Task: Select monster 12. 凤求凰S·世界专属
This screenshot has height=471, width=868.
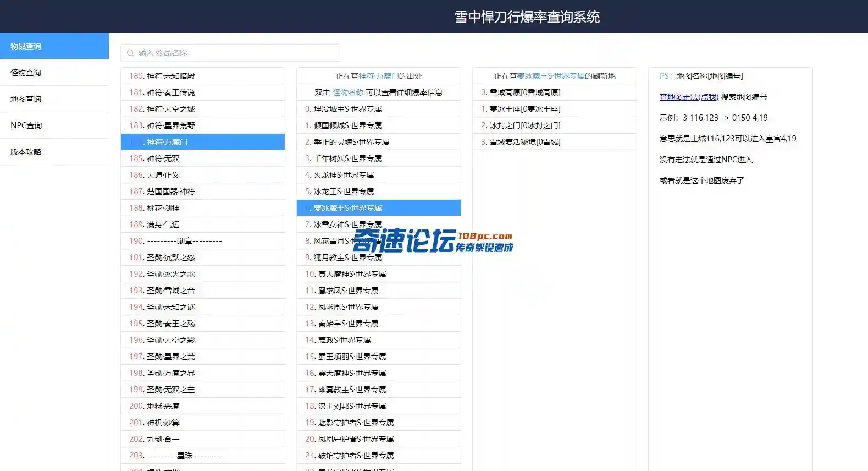Action: (x=379, y=307)
